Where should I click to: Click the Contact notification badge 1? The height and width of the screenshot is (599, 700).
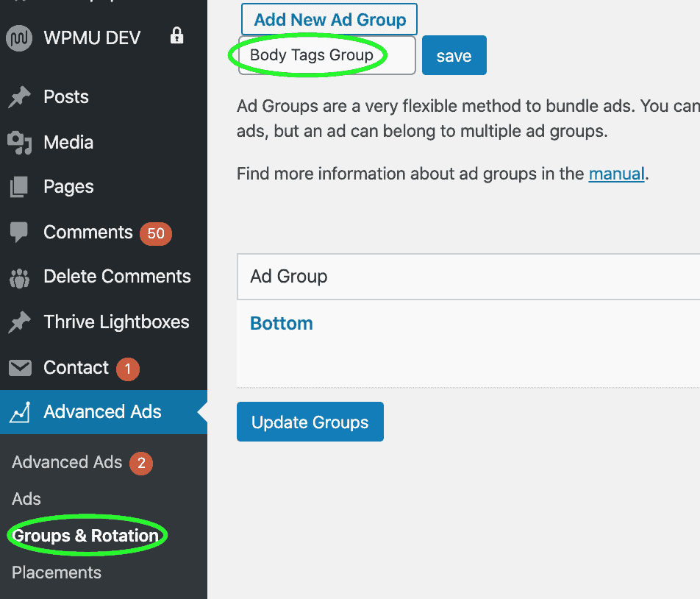pos(128,369)
